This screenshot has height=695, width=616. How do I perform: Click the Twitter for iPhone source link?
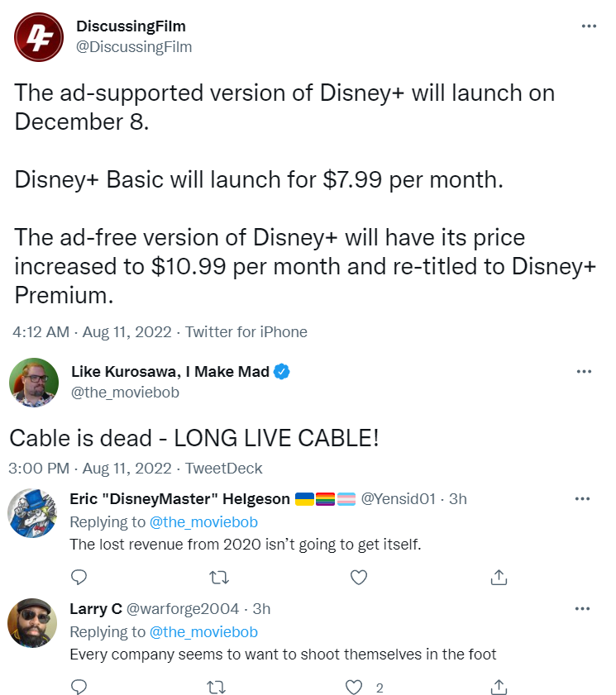pos(246,332)
